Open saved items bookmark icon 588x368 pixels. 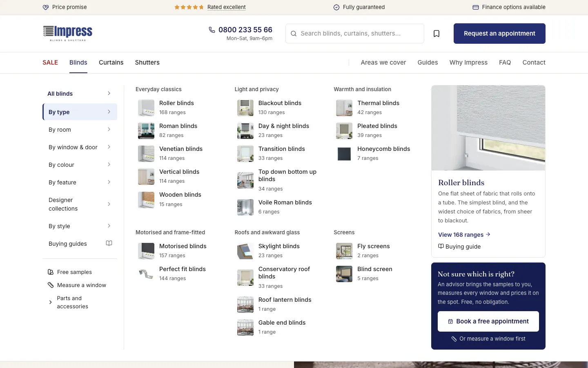437,34
